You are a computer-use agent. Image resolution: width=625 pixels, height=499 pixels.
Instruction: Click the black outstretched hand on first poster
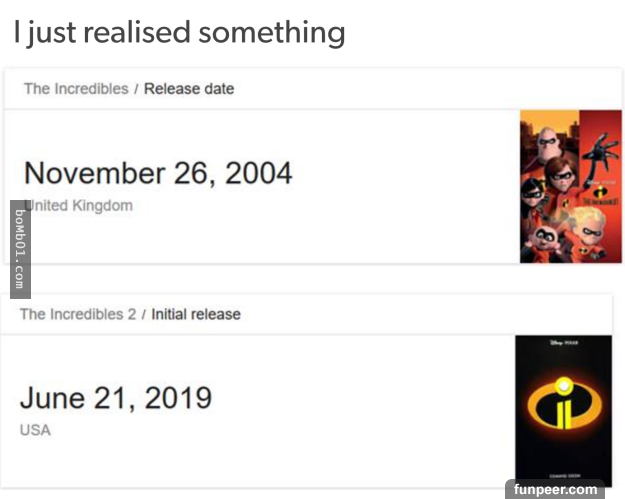pos(600,151)
